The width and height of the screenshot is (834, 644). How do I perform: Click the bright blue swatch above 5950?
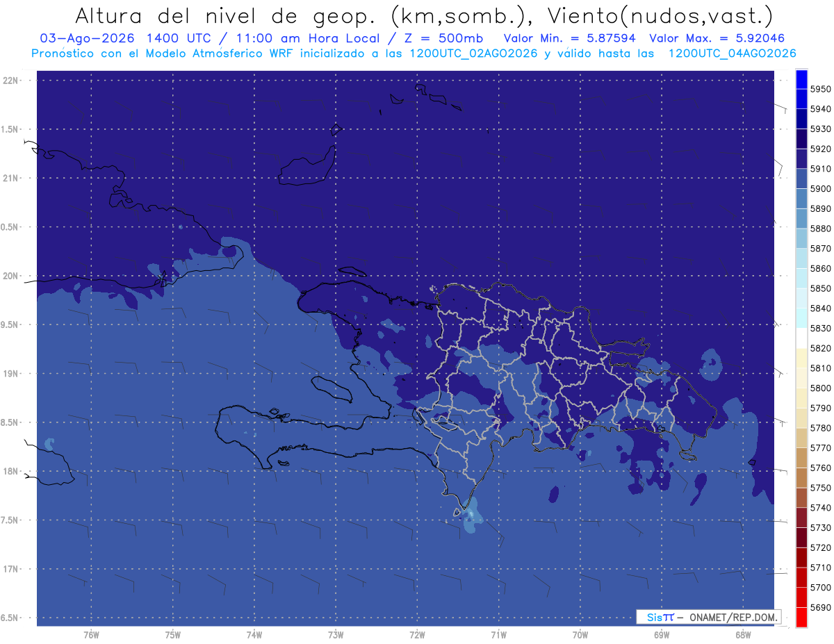(801, 79)
